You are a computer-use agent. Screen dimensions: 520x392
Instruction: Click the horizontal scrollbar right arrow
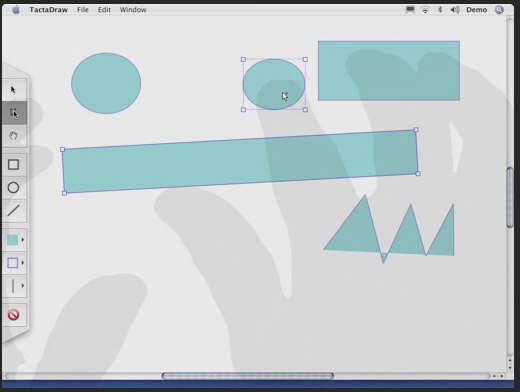tap(502, 376)
